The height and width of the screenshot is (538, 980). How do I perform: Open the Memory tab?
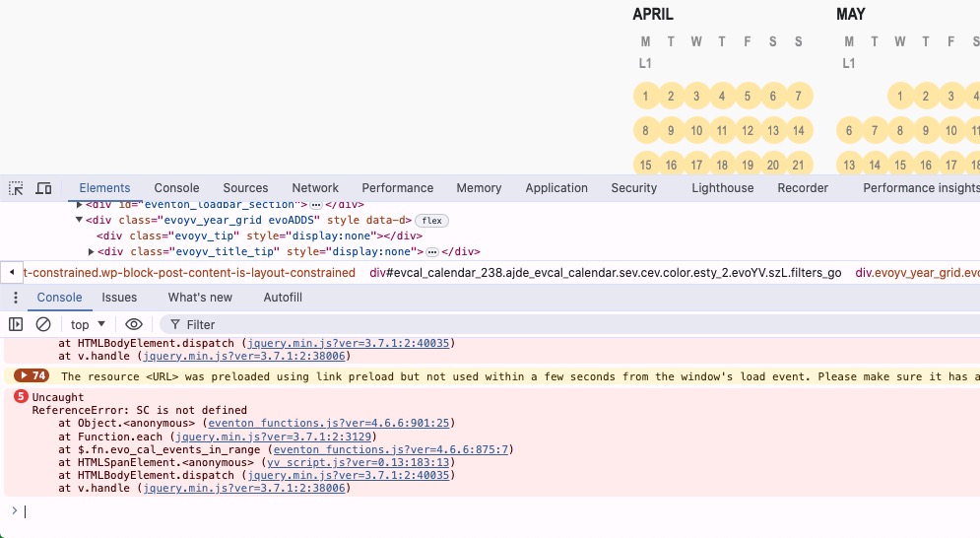point(479,188)
